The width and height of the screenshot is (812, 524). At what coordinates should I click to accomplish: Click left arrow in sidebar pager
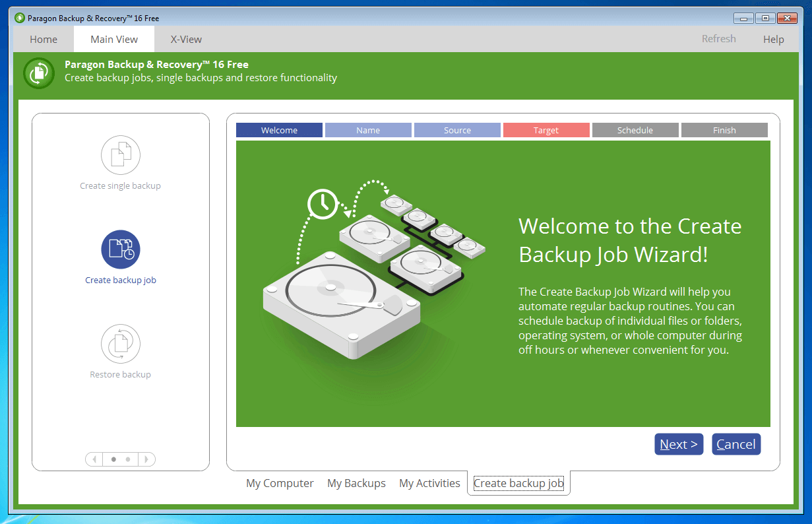94,459
